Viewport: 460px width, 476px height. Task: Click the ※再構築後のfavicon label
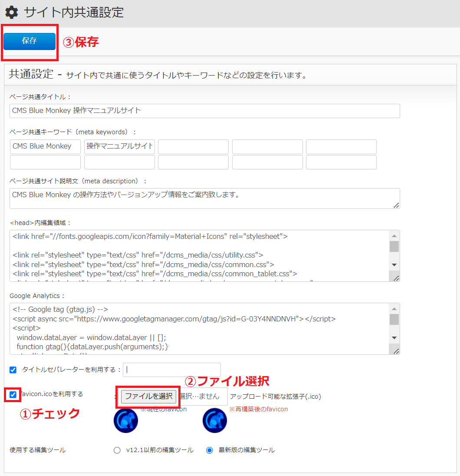coord(259,409)
